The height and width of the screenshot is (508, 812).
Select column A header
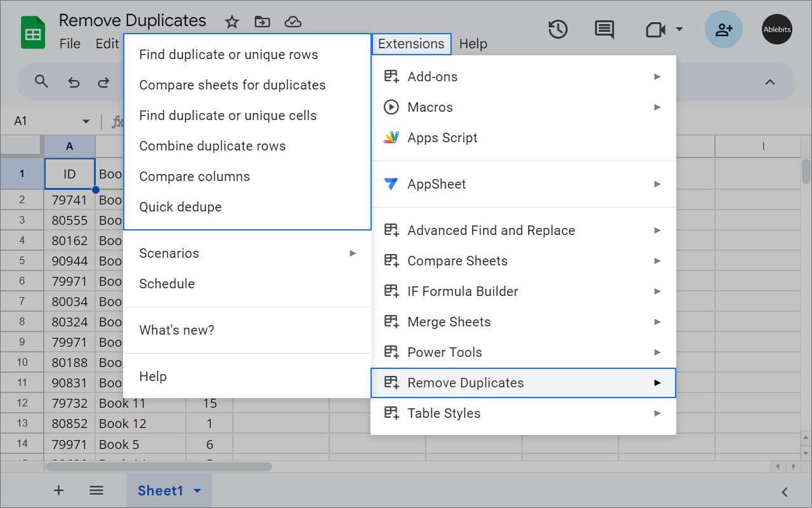pyautogui.click(x=70, y=146)
